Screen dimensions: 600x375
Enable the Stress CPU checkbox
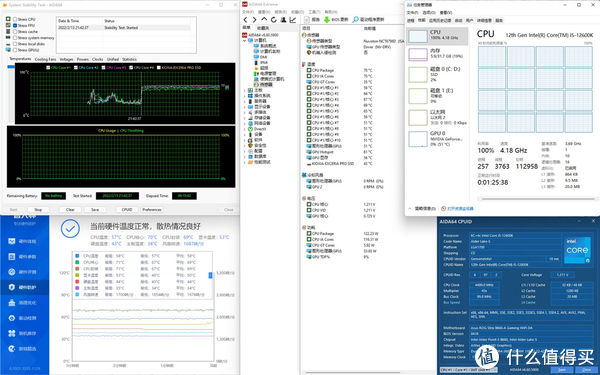(x=15, y=19)
